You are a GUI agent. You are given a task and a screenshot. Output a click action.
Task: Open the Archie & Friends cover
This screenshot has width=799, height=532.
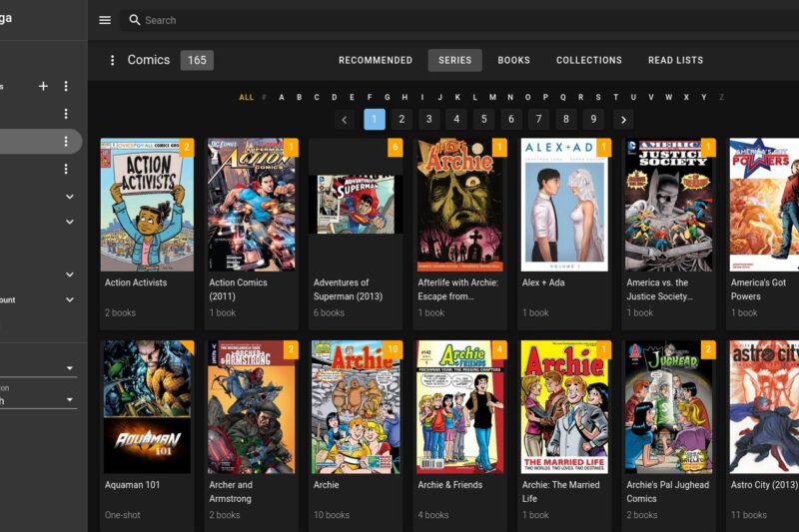tap(460, 407)
